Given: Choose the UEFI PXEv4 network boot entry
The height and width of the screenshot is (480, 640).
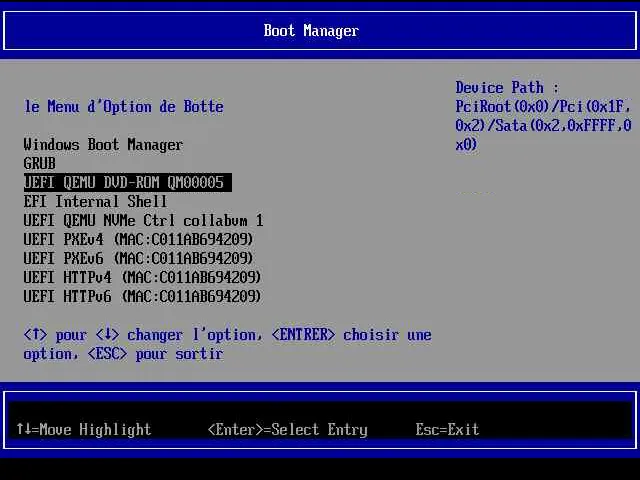Looking at the screenshot, I should pos(138,240).
